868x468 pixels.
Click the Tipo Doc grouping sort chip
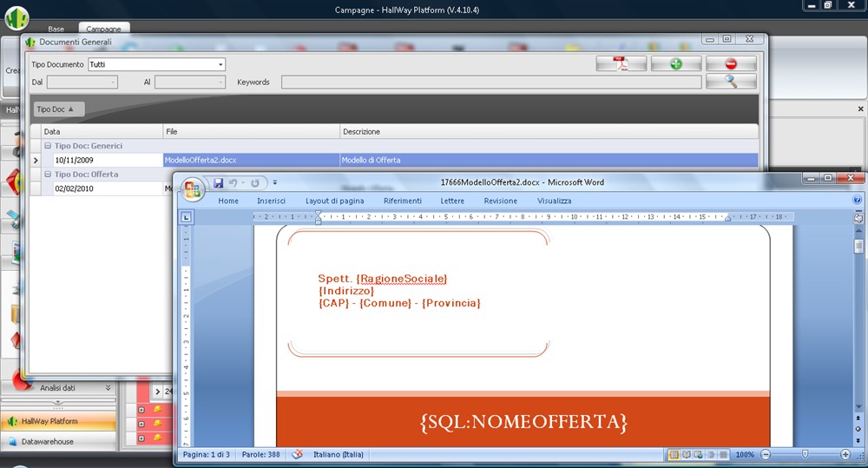pos(59,109)
